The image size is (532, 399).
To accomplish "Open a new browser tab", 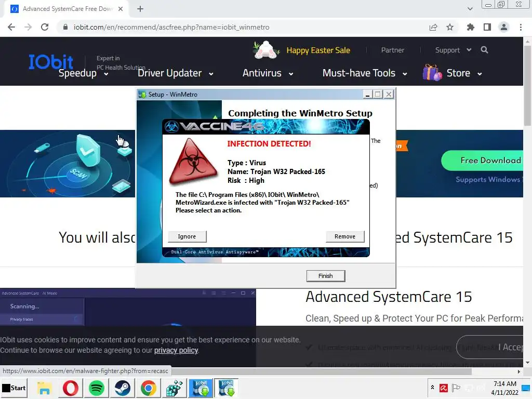I will 140,9.
